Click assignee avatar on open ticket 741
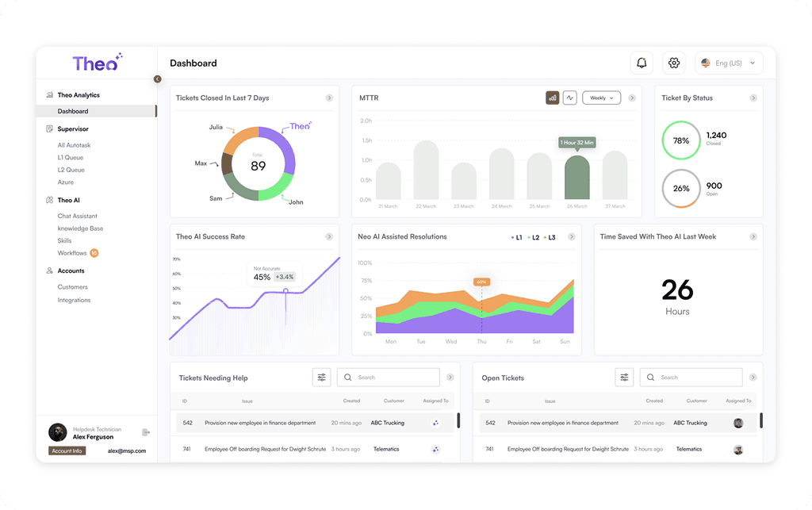Viewport: 812px width, 510px height. click(738, 450)
